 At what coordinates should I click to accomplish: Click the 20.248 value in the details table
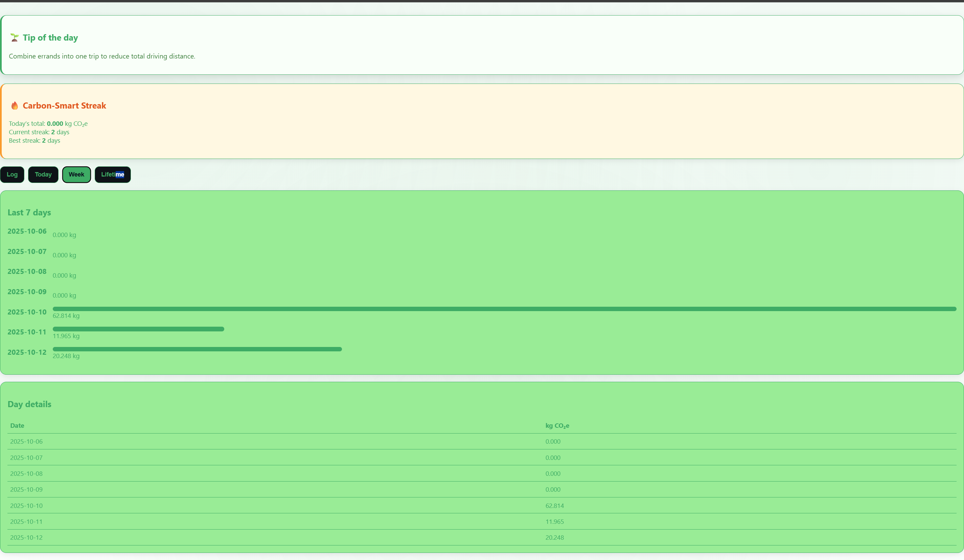tap(554, 537)
